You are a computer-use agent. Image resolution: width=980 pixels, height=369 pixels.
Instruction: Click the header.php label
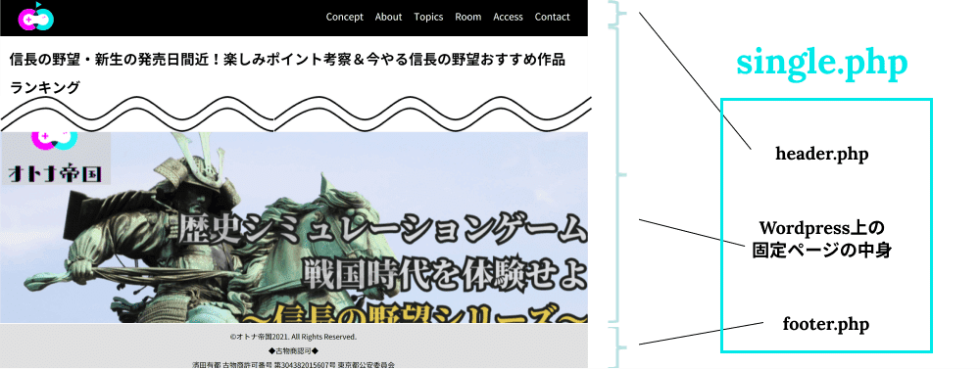[x=822, y=154]
